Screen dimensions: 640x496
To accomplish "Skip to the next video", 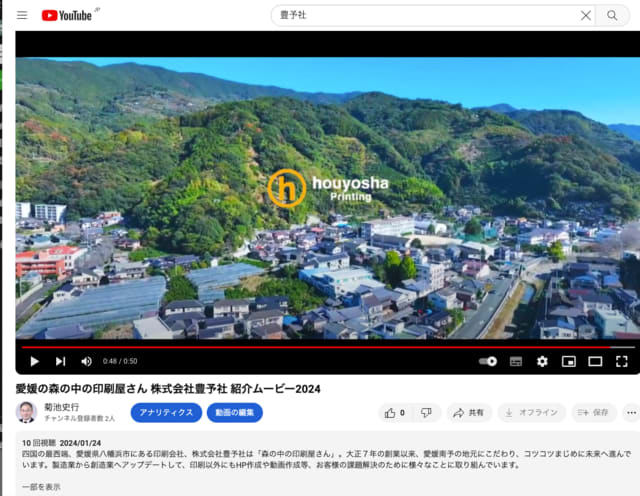I will 60,361.
